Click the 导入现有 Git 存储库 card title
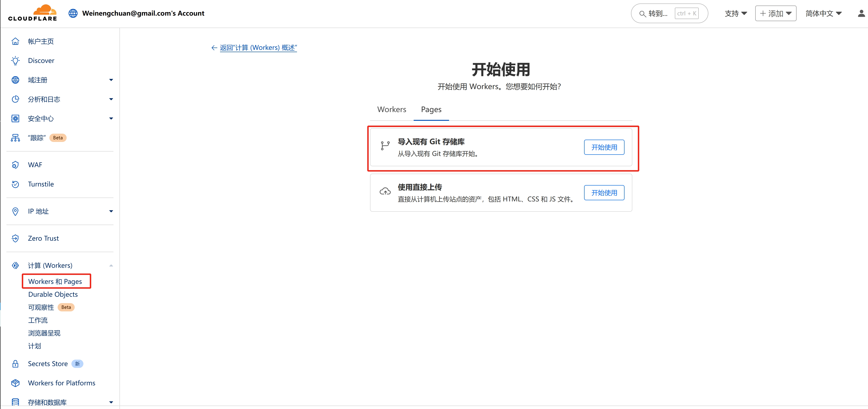 (431, 142)
